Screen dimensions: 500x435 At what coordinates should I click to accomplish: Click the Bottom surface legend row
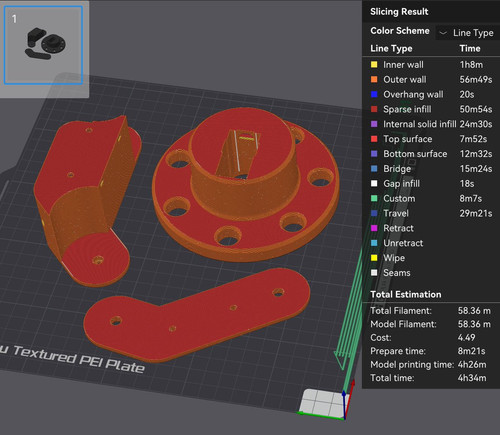click(x=431, y=154)
